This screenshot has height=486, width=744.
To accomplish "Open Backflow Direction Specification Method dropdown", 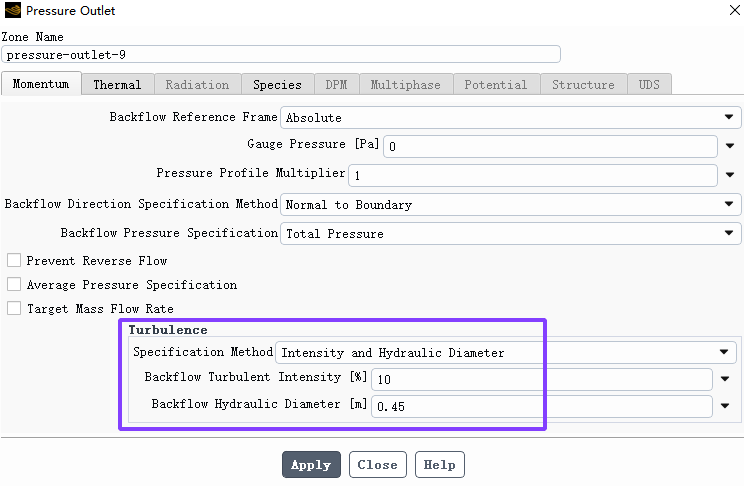I will coord(511,205).
